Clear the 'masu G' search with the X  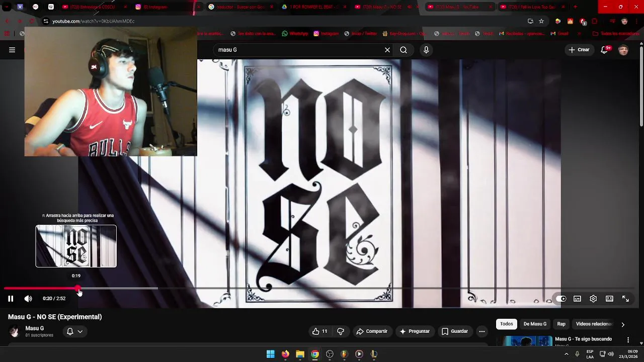tap(387, 50)
